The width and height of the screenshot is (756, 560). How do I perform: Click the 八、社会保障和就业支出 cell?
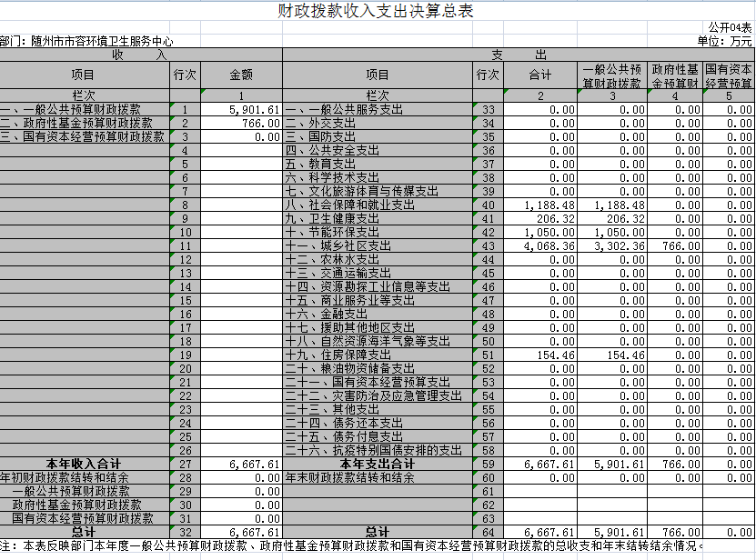click(x=378, y=205)
